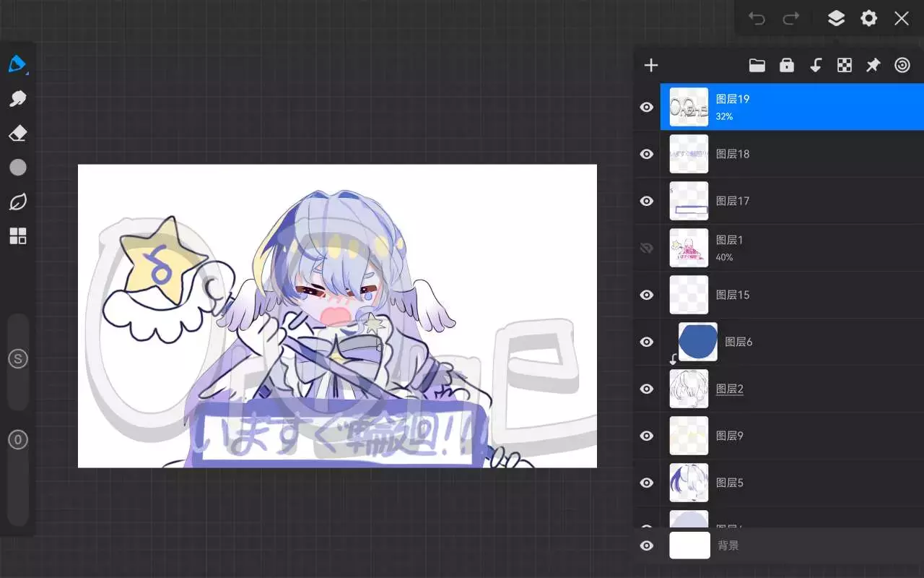Screen dimensions: 924x578
Task: Show hidden 图层1 layer
Action: pyautogui.click(x=647, y=248)
